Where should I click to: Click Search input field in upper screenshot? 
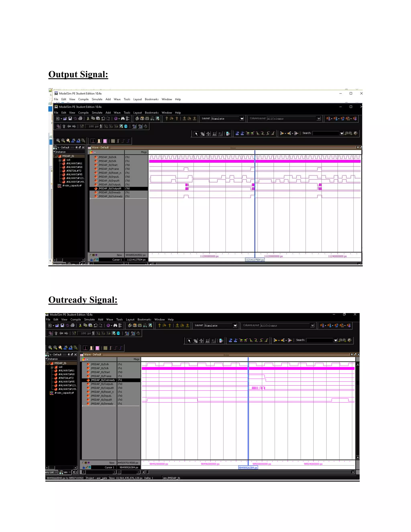(x=326, y=133)
